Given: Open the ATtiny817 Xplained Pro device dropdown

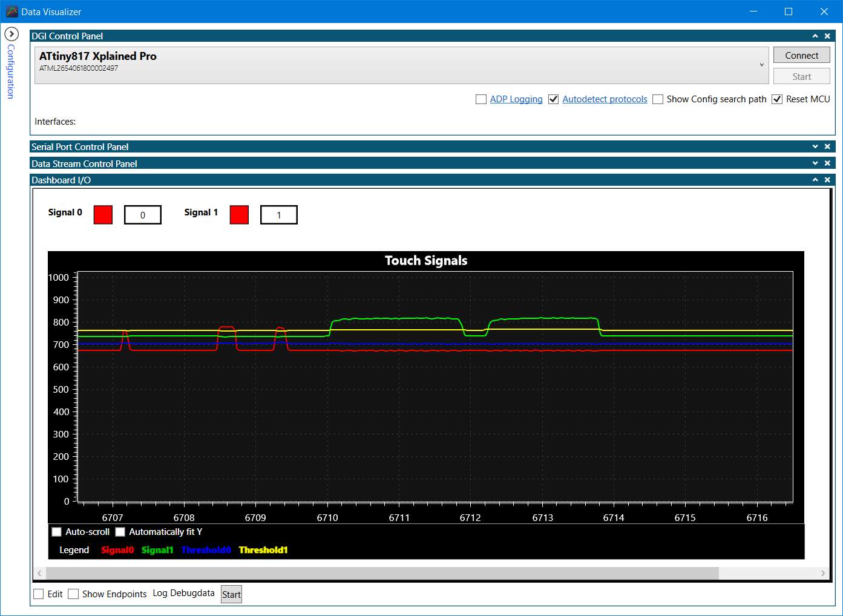Looking at the screenshot, I should 402,65.
